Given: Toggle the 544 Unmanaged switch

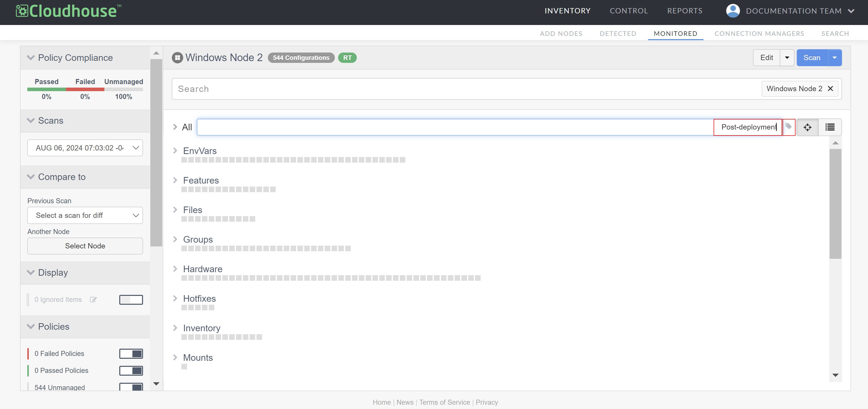Looking at the screenshot, I should point(131,387).
